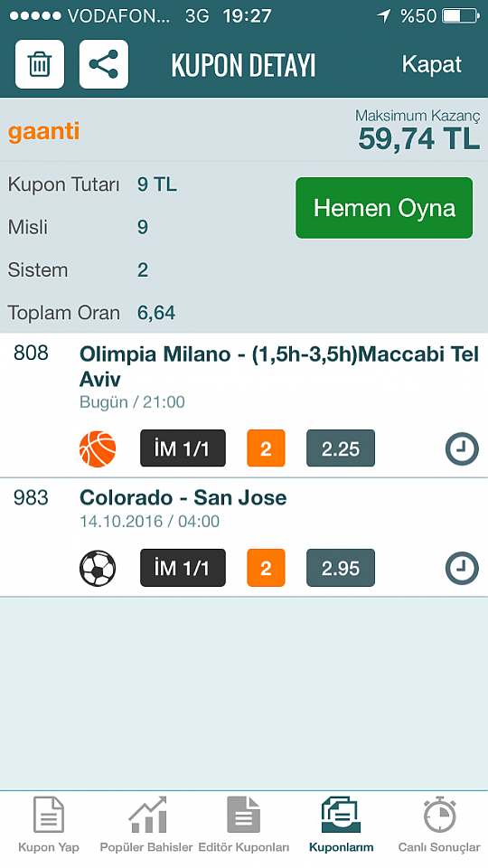Tap the 2.25 odds box
Viewport: 488px width, 868px height.
[341, 448]
